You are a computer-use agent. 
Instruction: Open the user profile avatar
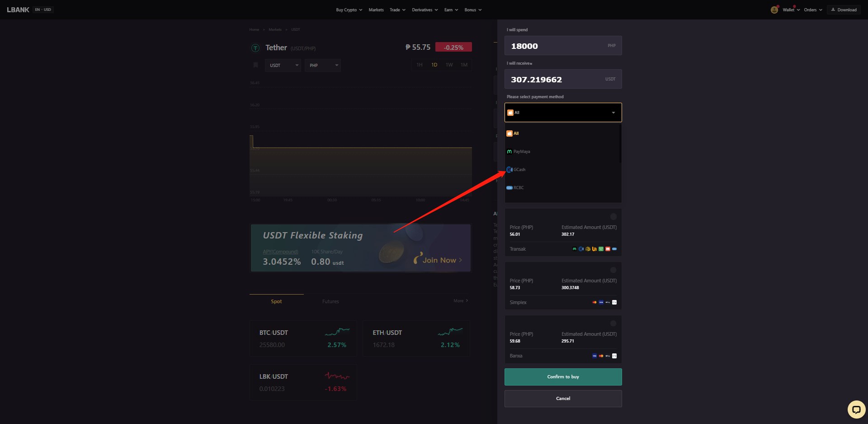774,10
